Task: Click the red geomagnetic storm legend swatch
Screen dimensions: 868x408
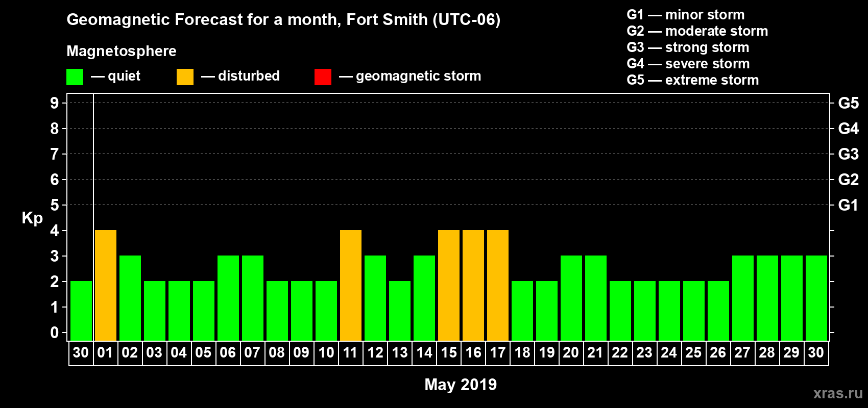Action: pyautogui.click(x=323, y=77)
